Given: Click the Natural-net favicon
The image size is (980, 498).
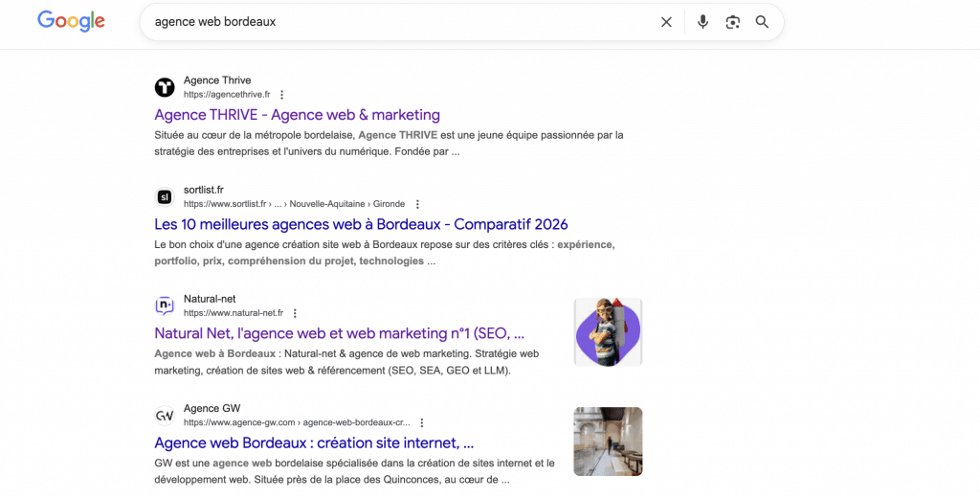Looking at the screenshot, I should pos(165,306).
